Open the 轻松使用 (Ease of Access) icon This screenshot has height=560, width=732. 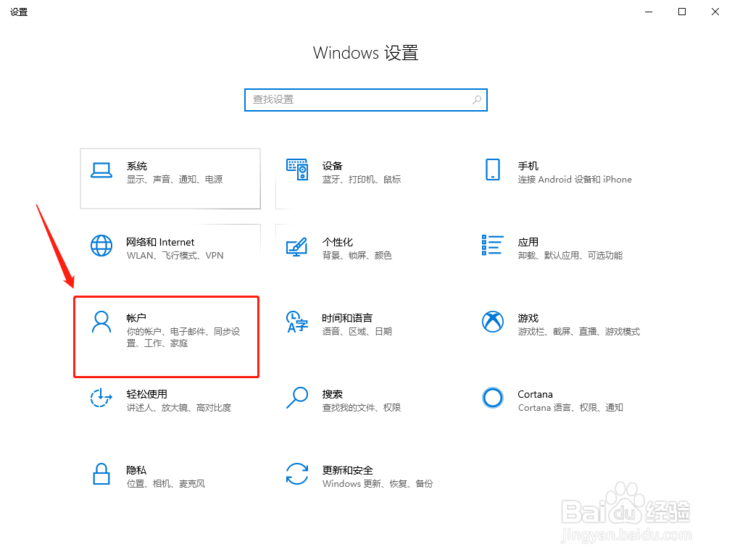[x=101, y=398]
